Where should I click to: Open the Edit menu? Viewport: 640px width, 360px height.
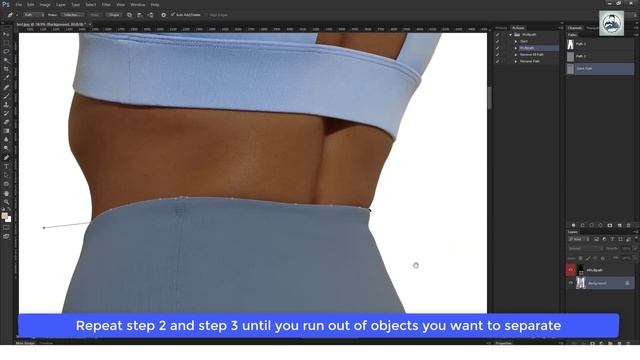31,4
